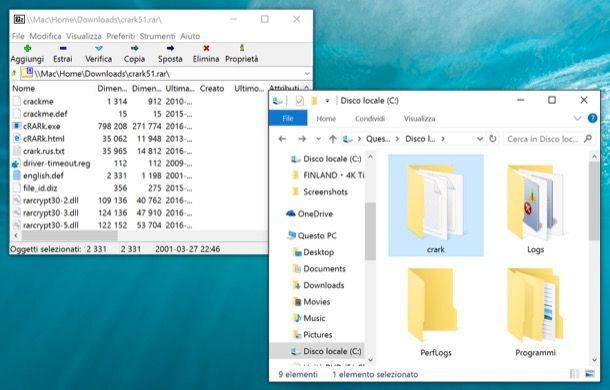The height and width of the screenshot is (390, 610).
Task: Click the up-folder icon beside 7-Zip path
Action: pos(14,73)
